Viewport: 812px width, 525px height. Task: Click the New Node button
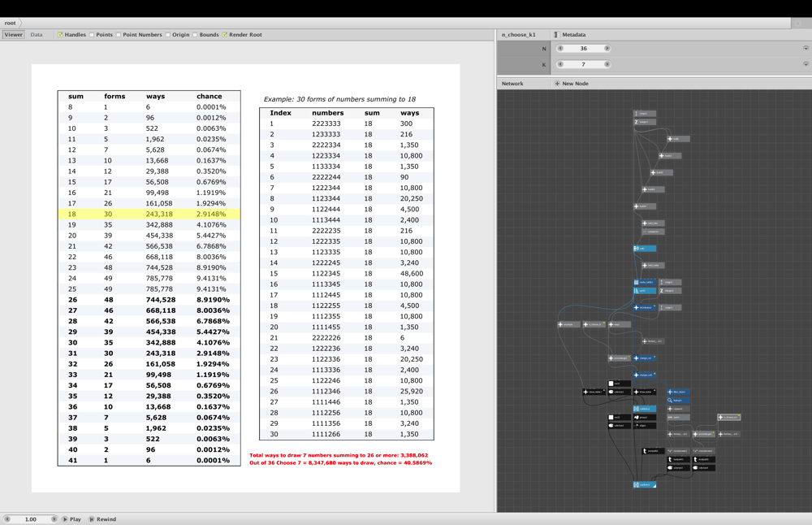tap(572, 84)
